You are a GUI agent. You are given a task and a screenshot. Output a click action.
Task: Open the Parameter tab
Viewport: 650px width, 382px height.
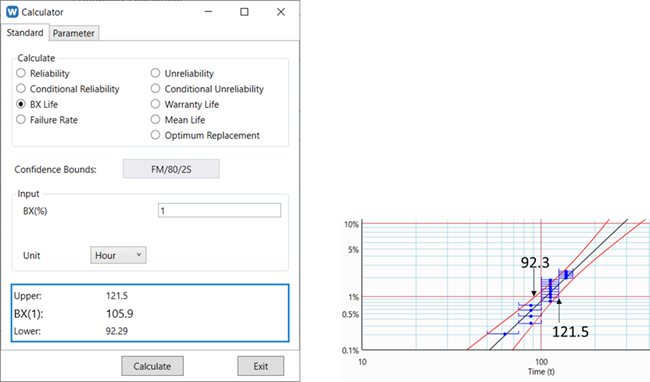[x=74, y=33]
